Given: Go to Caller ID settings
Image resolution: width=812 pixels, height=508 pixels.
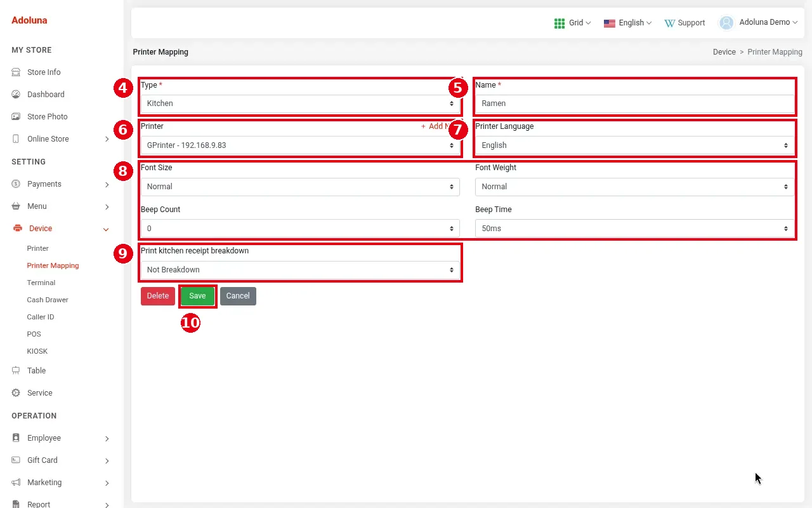Looking at the screenshot, I should pyautogui.click(x=41, y=317).
